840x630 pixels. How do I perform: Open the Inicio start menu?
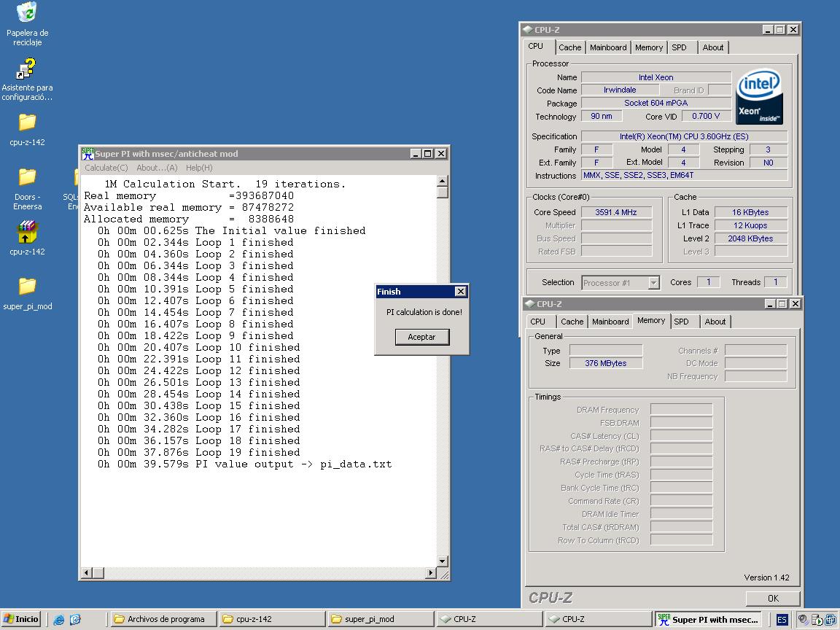(x=21, y=619)
